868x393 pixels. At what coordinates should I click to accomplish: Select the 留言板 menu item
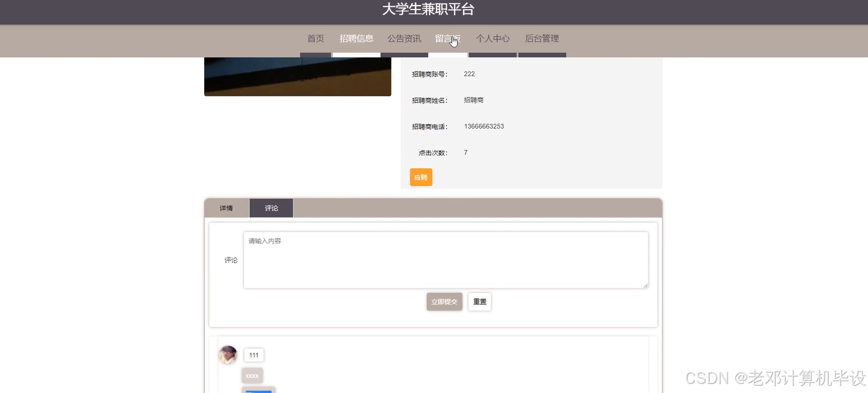pos(448,38)
